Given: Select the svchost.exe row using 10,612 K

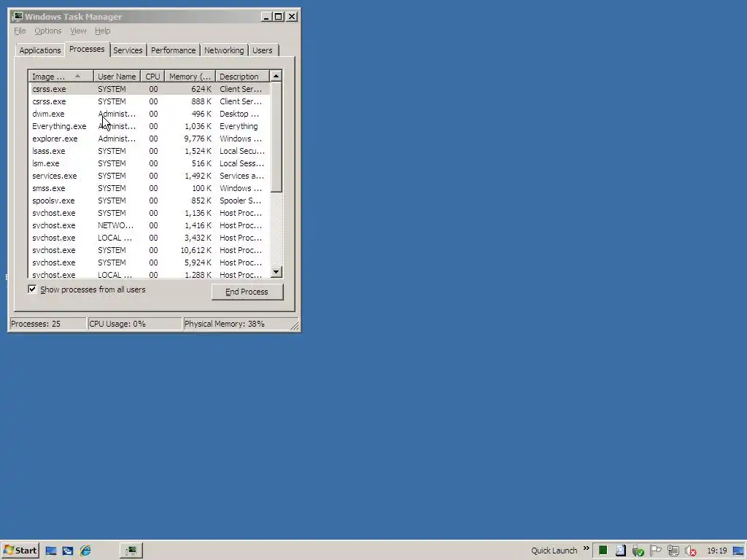Looking at the screenshot, I should [x=149, y=250].
